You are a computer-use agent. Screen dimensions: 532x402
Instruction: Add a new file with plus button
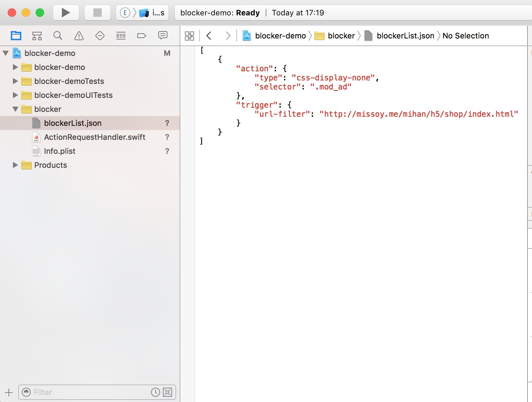[9, 392]
